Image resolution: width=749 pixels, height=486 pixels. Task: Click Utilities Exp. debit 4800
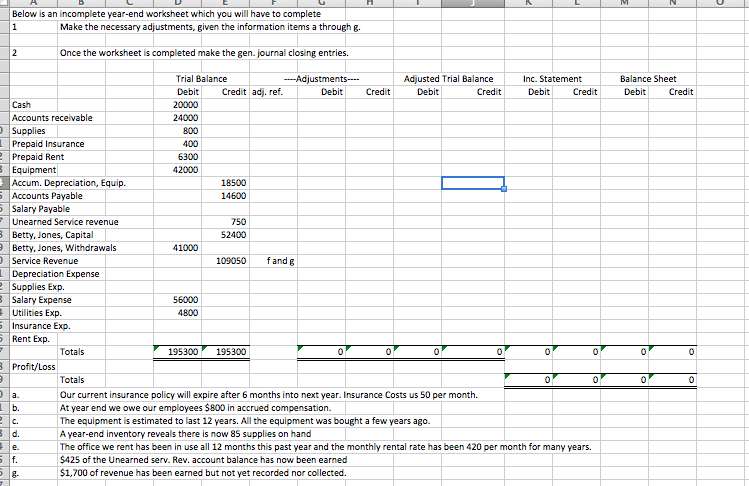coord(188,313)
